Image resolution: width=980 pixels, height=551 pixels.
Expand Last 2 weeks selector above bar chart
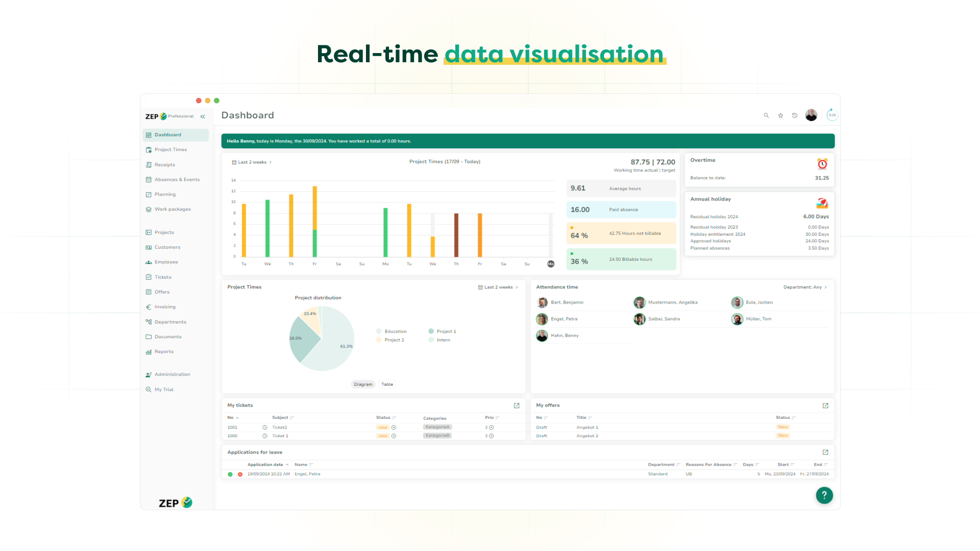[x=252, y=162]
